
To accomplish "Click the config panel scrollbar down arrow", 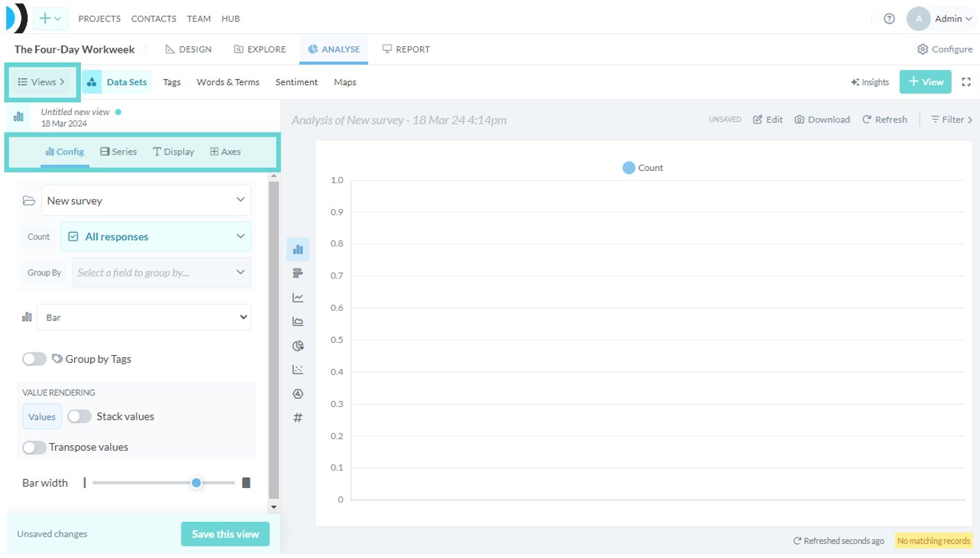I will (x=273, y=507).
